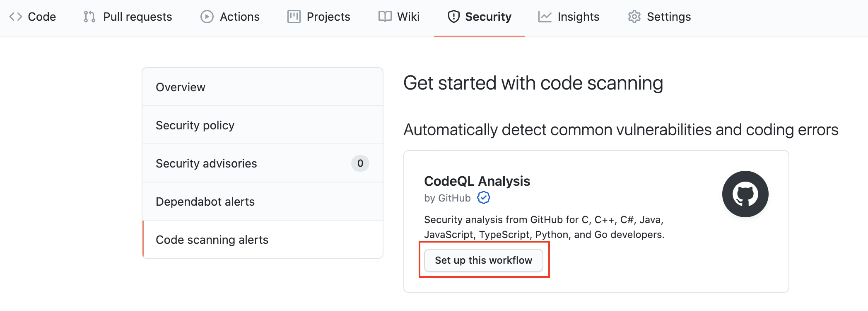Click the Security advisories count badge

pyautogui.click(x=360, y=163)
